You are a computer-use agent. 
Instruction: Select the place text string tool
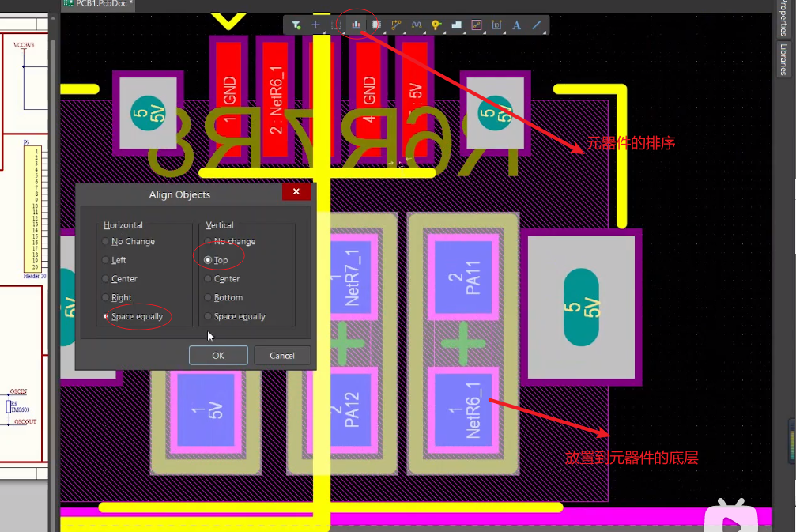pos(516,25)
